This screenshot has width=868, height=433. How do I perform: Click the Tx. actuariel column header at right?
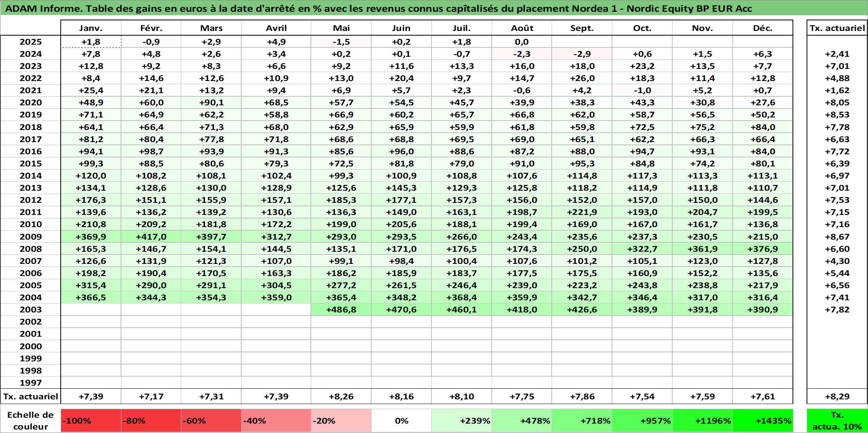(x=837, y=28)
